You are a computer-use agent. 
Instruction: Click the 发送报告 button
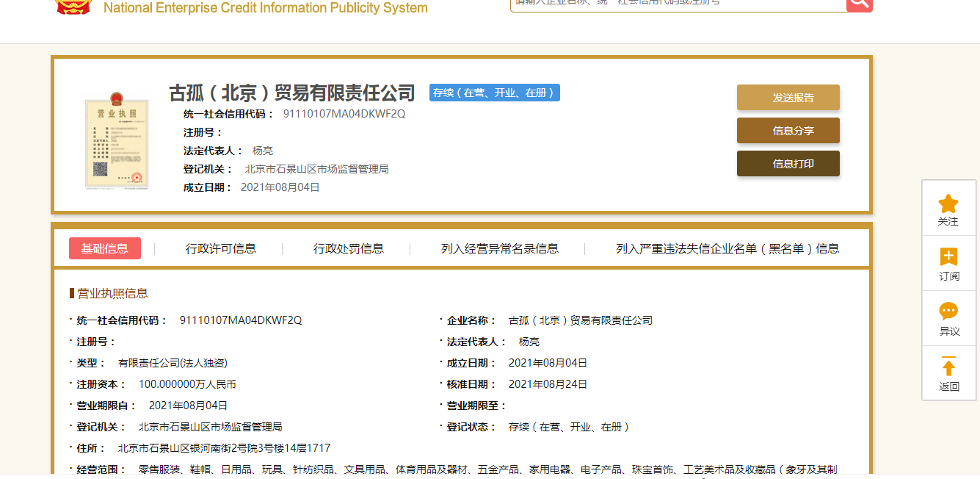point(788,97)
